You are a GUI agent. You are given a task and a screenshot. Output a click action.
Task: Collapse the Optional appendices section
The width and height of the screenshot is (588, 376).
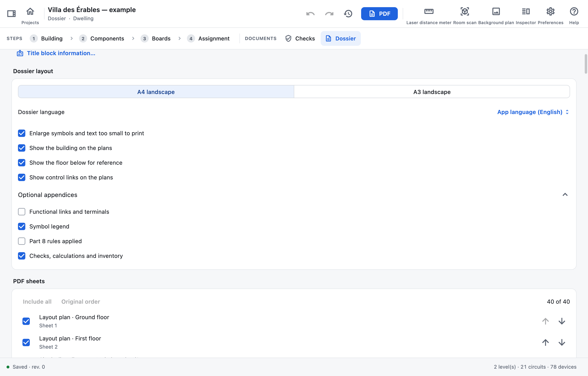pyautogui.click(x=565, y=195)
